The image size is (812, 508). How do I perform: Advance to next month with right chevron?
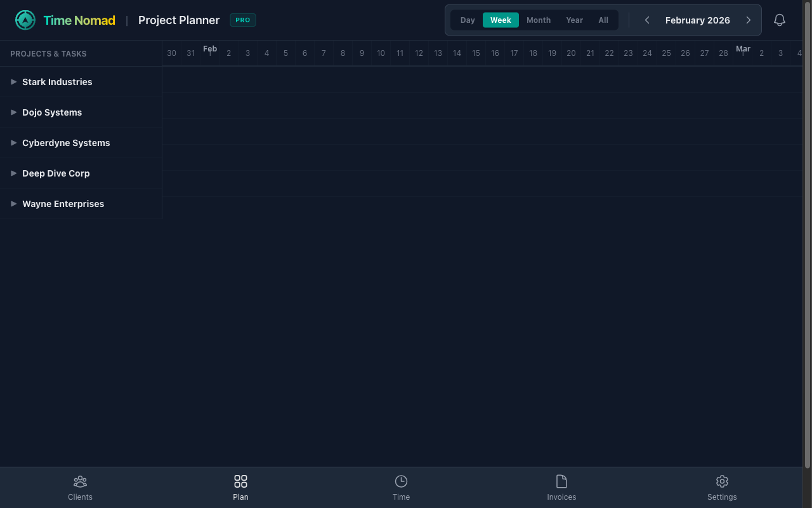pyautogui.click(x=749, y=20)
